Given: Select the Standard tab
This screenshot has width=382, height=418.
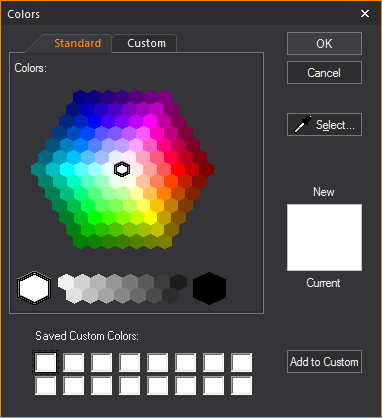Looking at the screenshot, I should pos(77,43).
